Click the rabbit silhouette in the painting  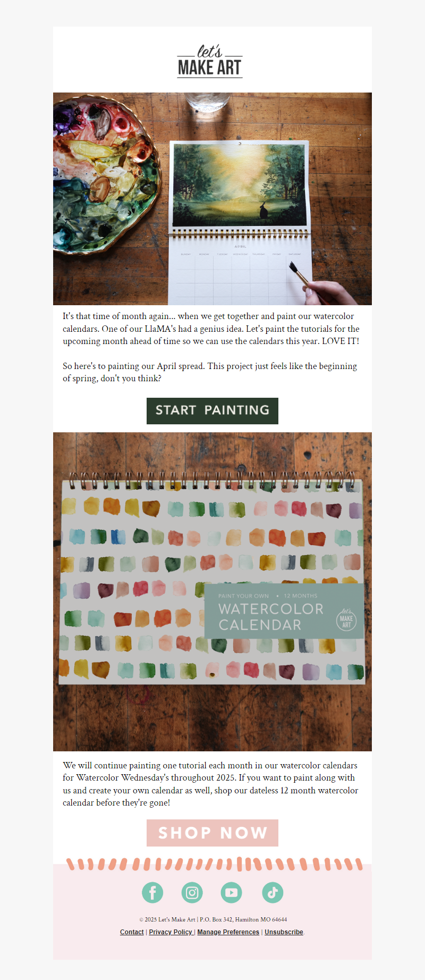[x=262, y=211]
